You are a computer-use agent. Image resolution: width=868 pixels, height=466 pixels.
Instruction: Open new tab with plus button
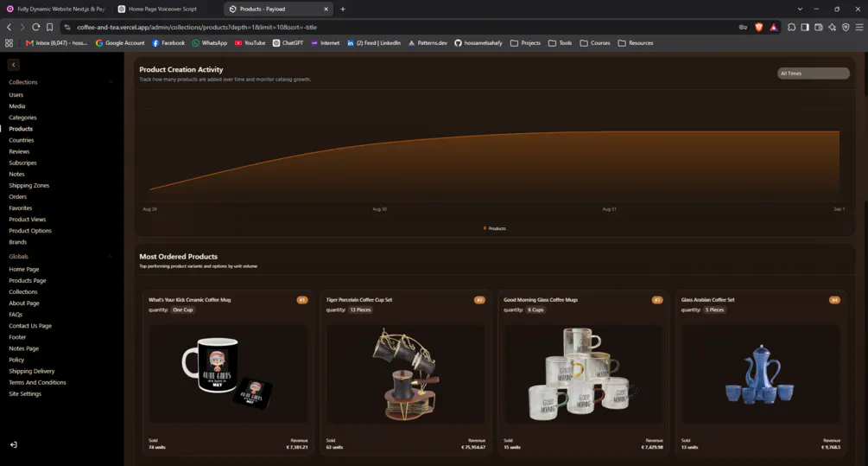(343, 9)
